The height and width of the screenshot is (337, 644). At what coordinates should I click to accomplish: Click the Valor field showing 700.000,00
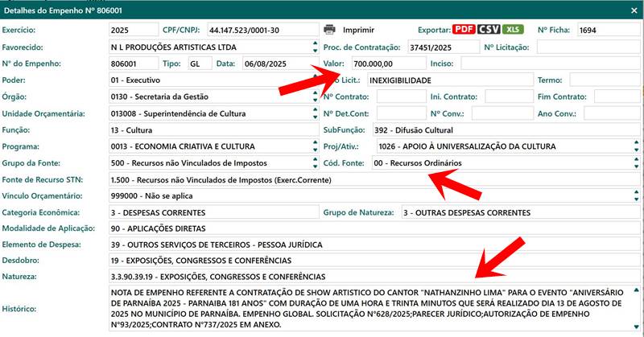click(386, 64)
